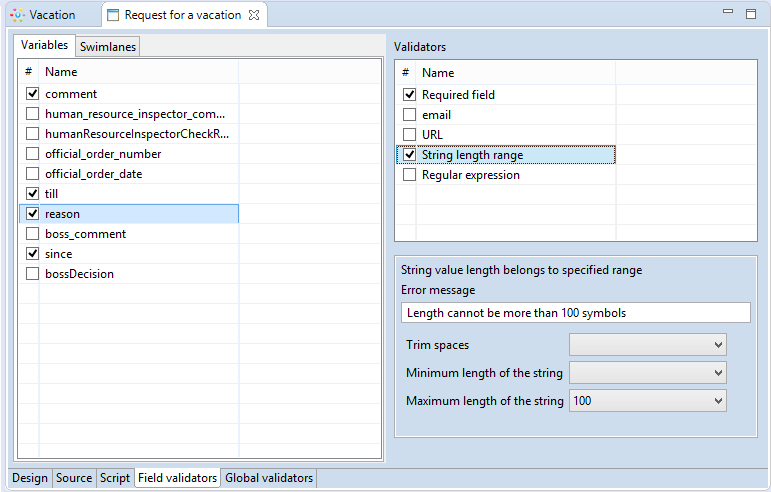Enable the official_order_number checkbox

pyautogui.click(x=32, y=154)
